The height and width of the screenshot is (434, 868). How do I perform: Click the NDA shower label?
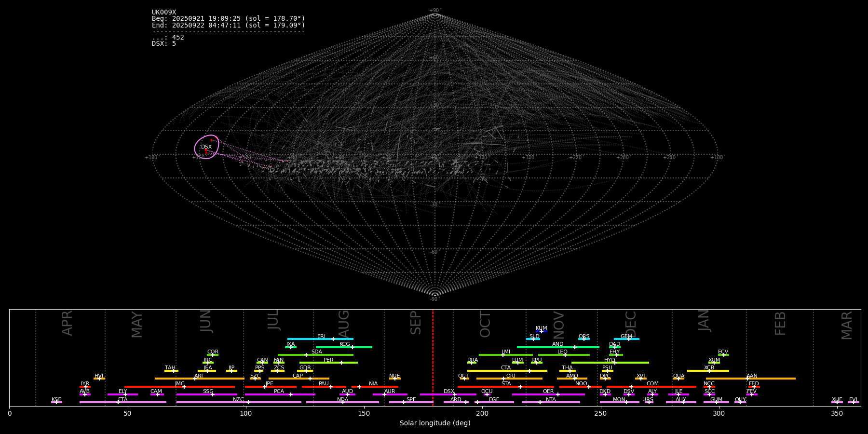pyautogui.click(x=343, y=400)
